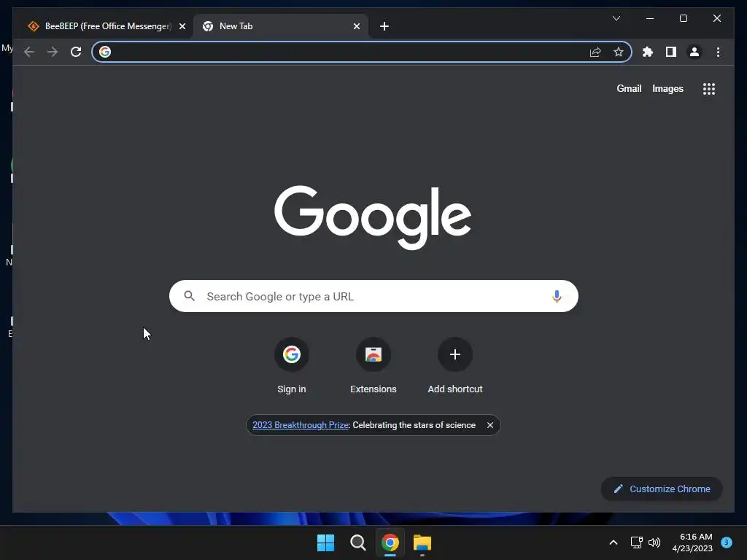The height and width of the screenshot is (560, 747).
Task: Open the Chrome profile avatar
Action: (x=694, y=52)
